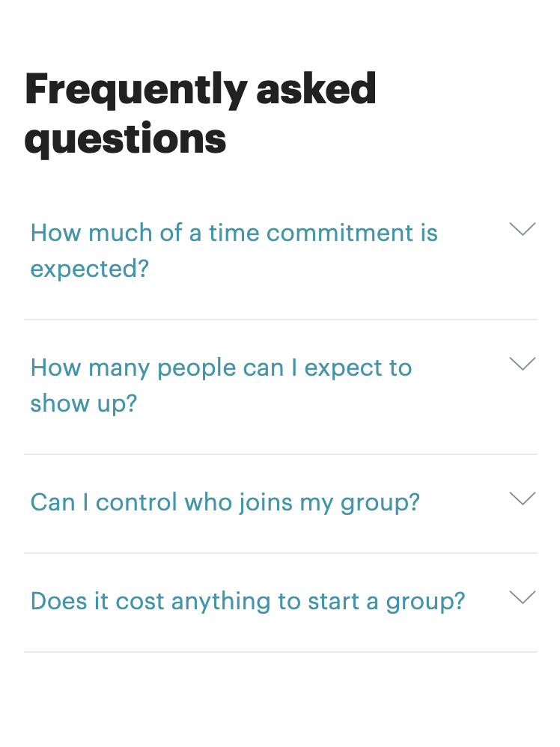Select 'Can I control who joins my group?'

225,502
